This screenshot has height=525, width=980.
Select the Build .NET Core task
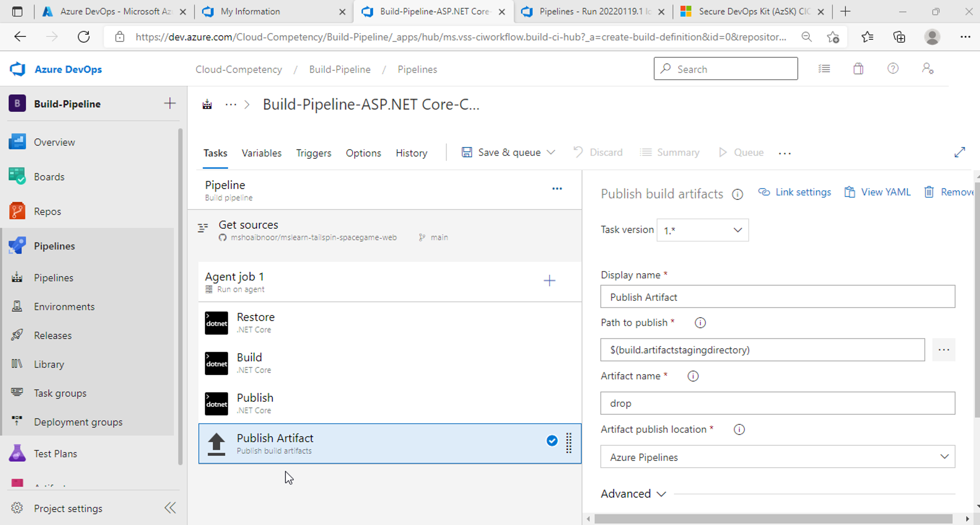coord(390,363)
